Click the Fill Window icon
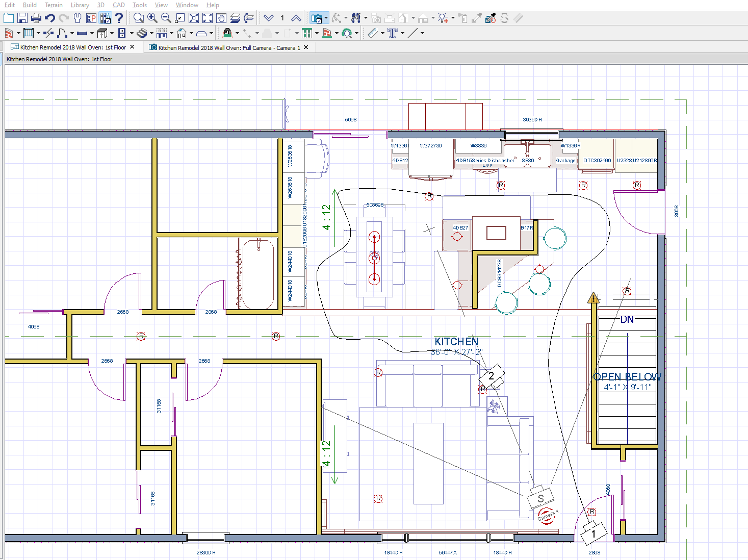The height and width of the screenshot is (560, 748). (208, 18)
